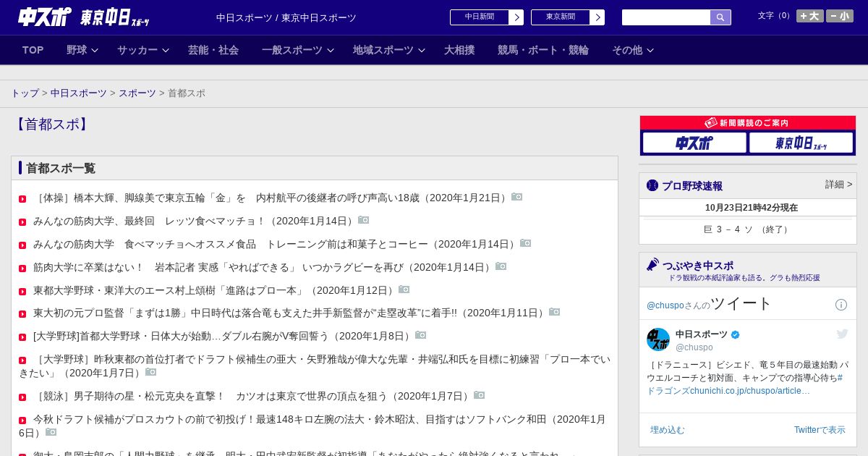Open the 芸能・社会 menu item

click(x=213, y=50)
